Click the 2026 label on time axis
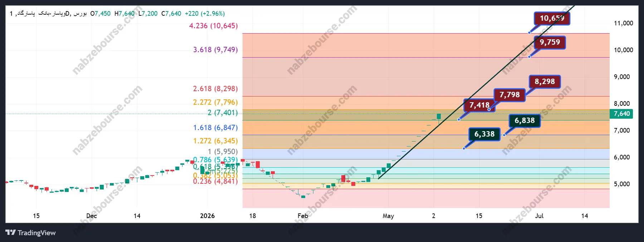 click(208, 216)
